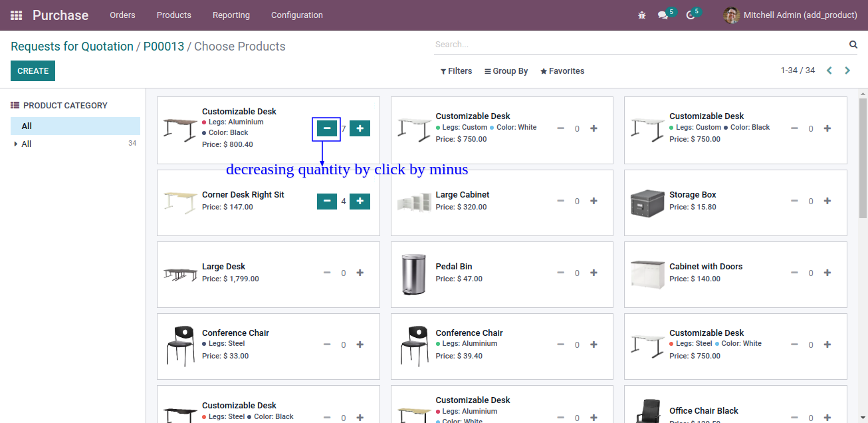Increase quantity of Customizable Desk, Custom legs, White
This screenshot has width=868, height=423.
[594, 129]
